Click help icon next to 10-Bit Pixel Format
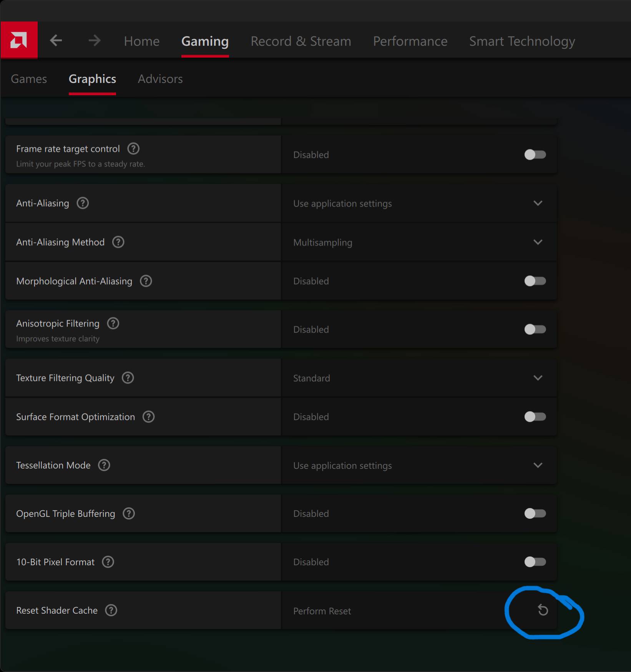 [108, 562]
